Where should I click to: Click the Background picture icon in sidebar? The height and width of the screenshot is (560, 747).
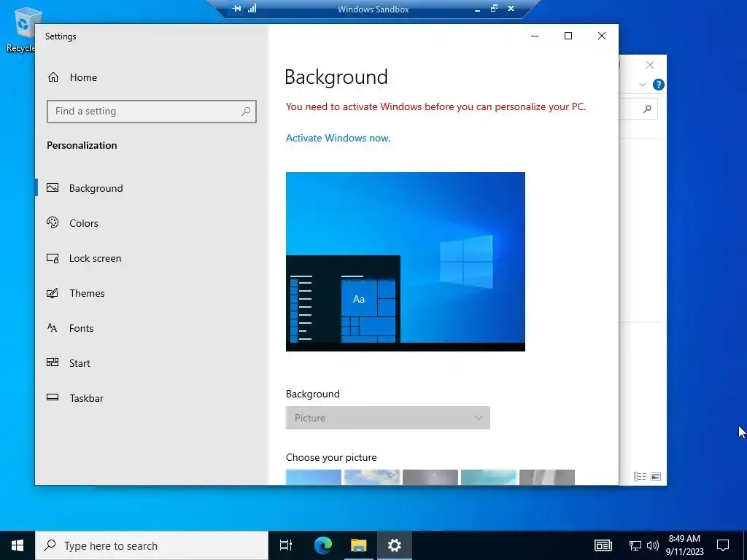click(x=53, y=187)
